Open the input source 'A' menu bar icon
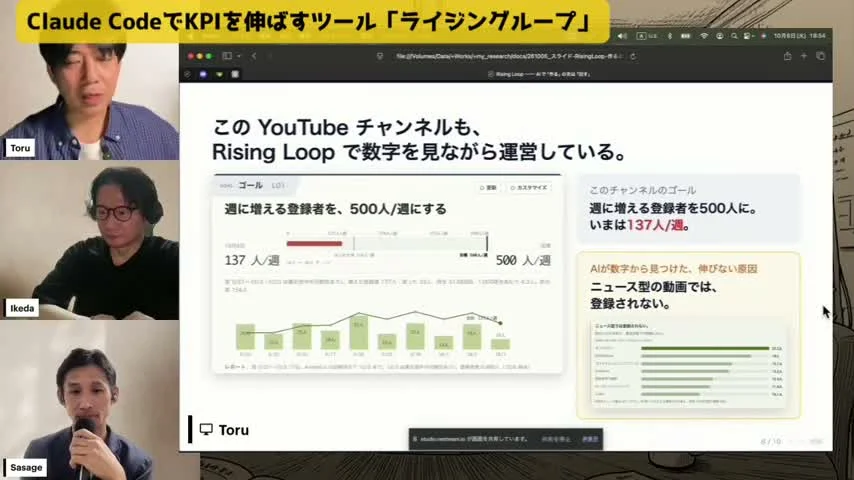 coord(642,36)
